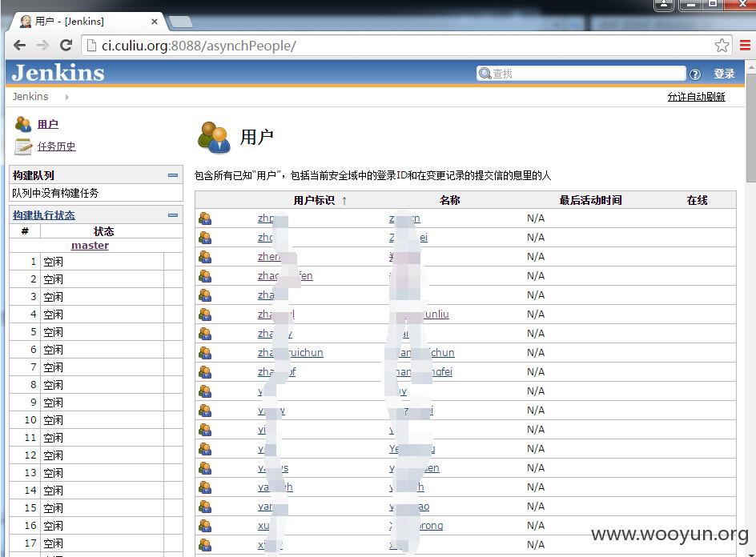Click the 登录 login link

[x=724, y=74]
